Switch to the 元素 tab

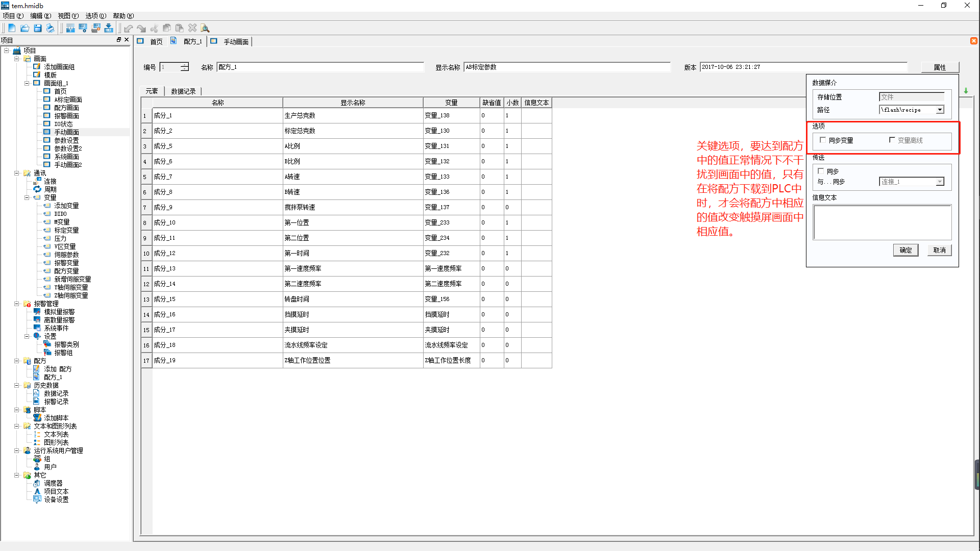coord(152,91)
